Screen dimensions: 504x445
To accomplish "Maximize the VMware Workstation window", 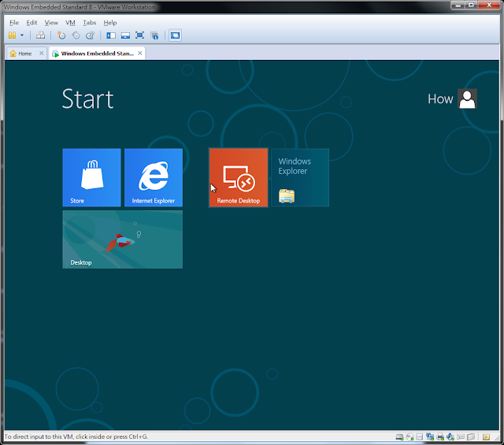I will tap(471, 6).
